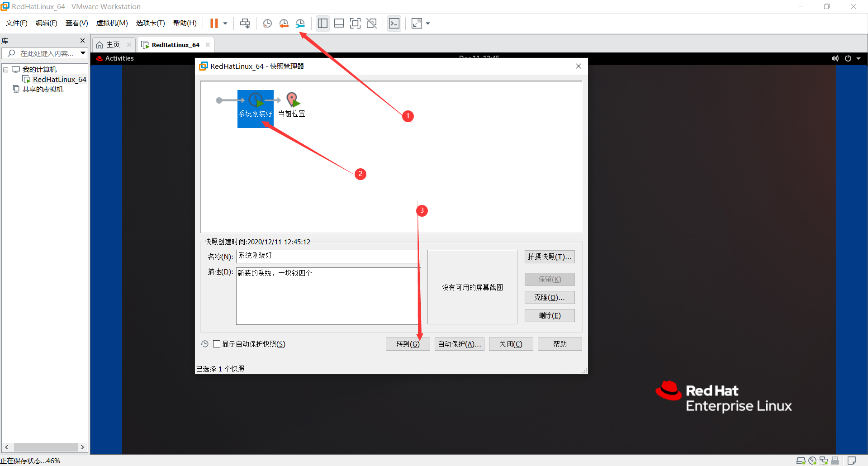Open the guest system menu arrow
Screen dimensions: 868x466
tap(859, 58)
